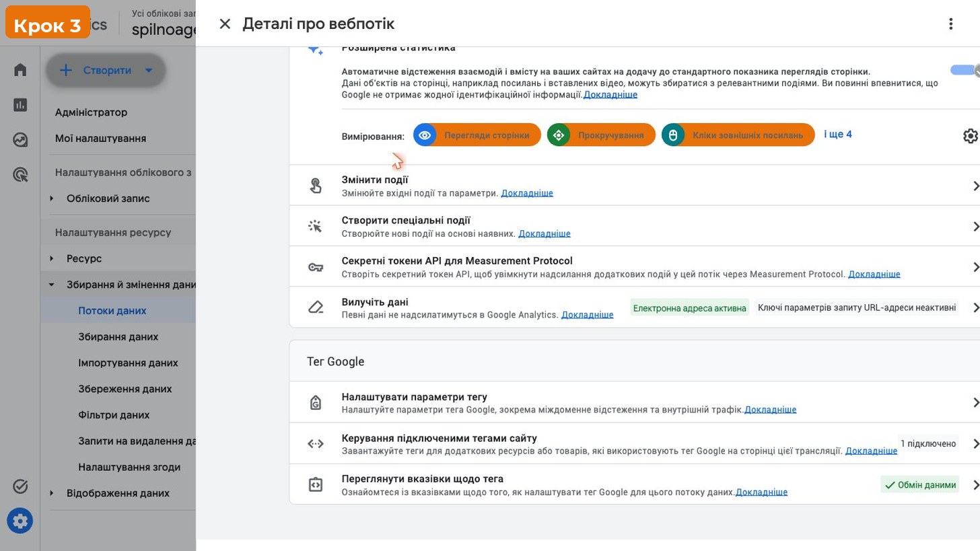Open Налаштувати параметри тегу row

[635, 402]
